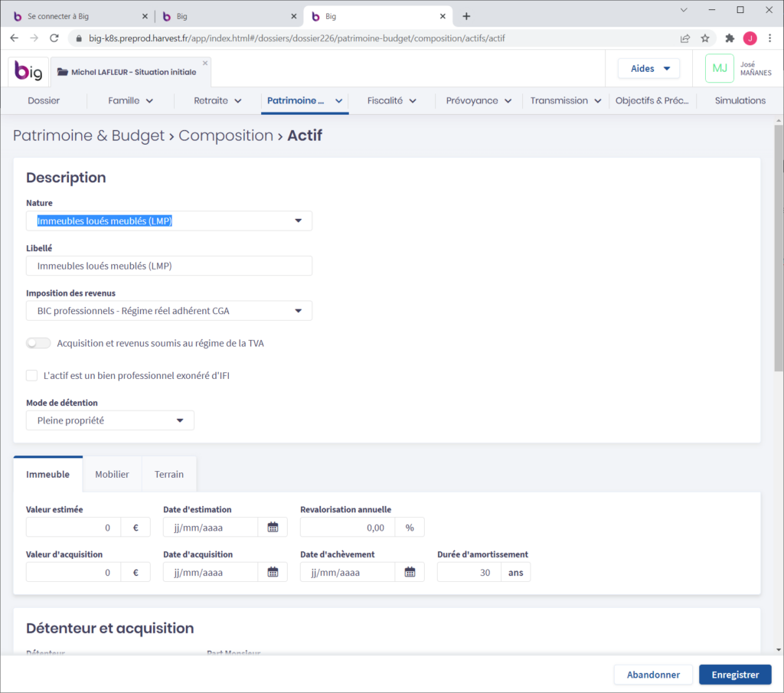
Task: Click the MJ user avatar
Action: tap(719, 68)
